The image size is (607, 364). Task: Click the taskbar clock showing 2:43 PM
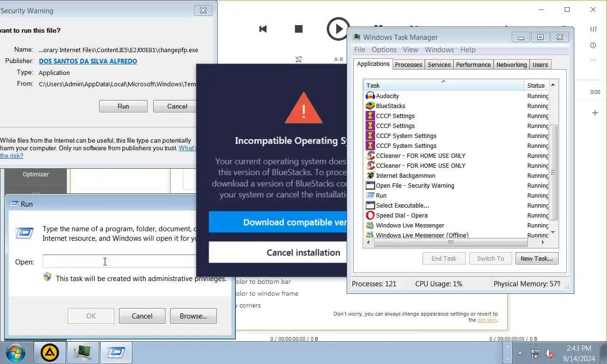click(x=579, y=353)
